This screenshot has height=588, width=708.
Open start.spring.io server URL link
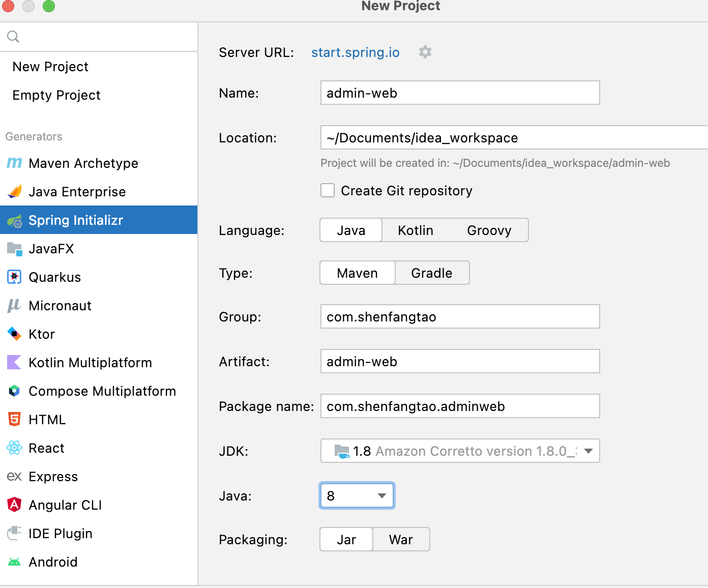pos(356,52)
